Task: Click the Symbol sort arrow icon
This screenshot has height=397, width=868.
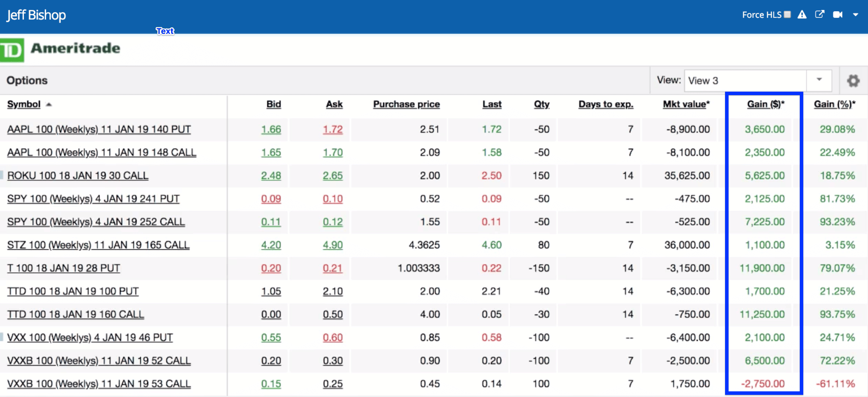Action: 49,105
